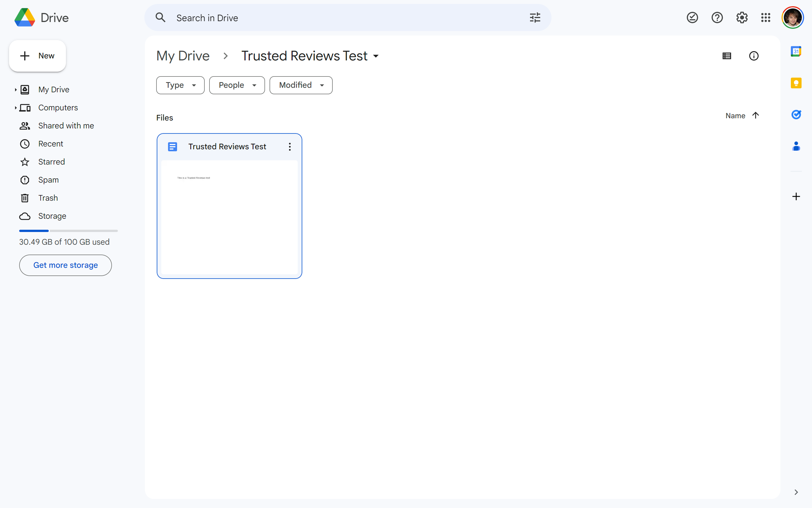Open the Spam section
Screen dimensions: 812x508
[48, 180]
